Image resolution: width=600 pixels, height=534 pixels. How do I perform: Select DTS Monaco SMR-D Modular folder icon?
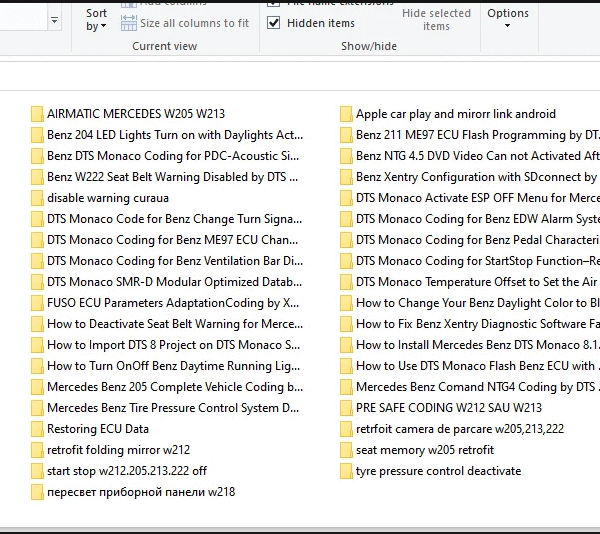[37, 282]
